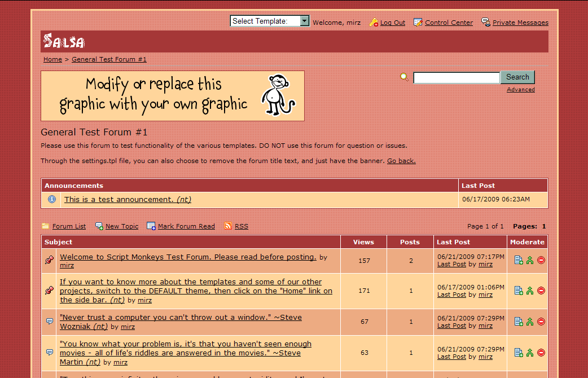Click the blue info icon beside the test announcement
This screenshot has width=588, height=378.
coord(52,199)
